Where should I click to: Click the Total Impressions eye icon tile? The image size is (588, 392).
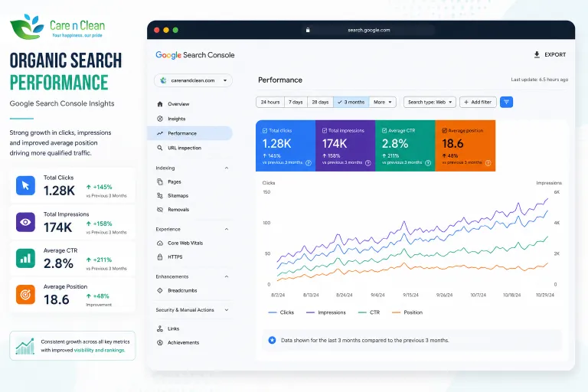[x=25, y=222]
